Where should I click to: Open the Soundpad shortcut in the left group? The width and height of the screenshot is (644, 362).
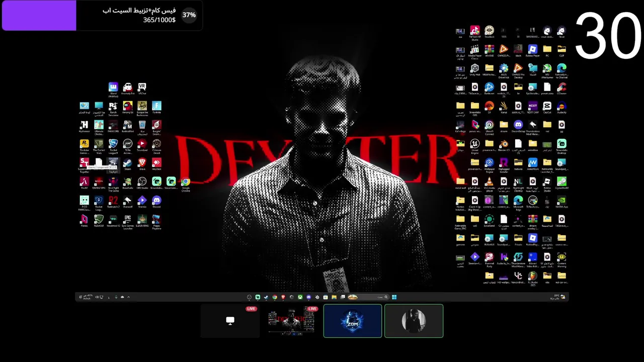pyautogui.click(x=142, y=146)
